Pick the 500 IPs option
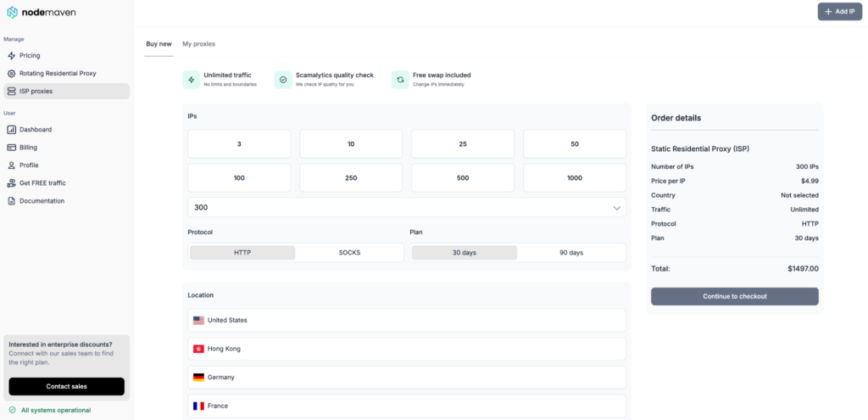The width and height of the screenshot is (868, 420). (x=463, y=178)
